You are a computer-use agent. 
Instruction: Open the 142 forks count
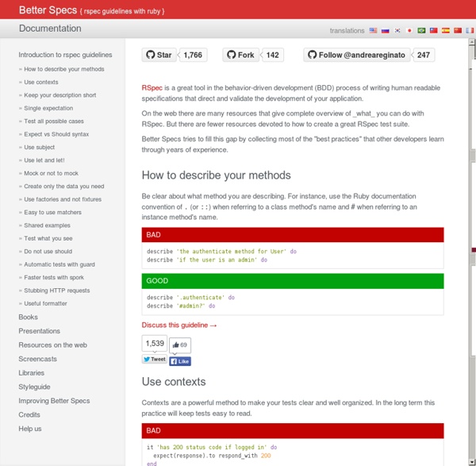click(x=273, y=55)
